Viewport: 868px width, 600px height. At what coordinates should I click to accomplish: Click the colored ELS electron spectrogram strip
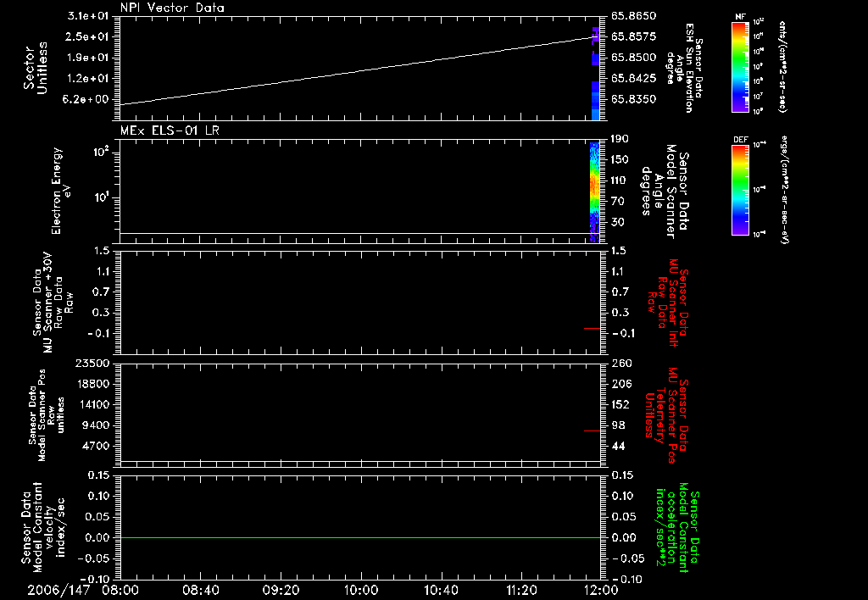point(594,192)
